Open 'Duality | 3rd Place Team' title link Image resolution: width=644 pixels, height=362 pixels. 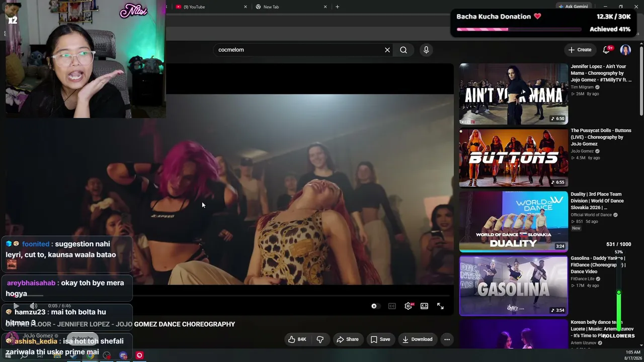(x=597, y=201)
